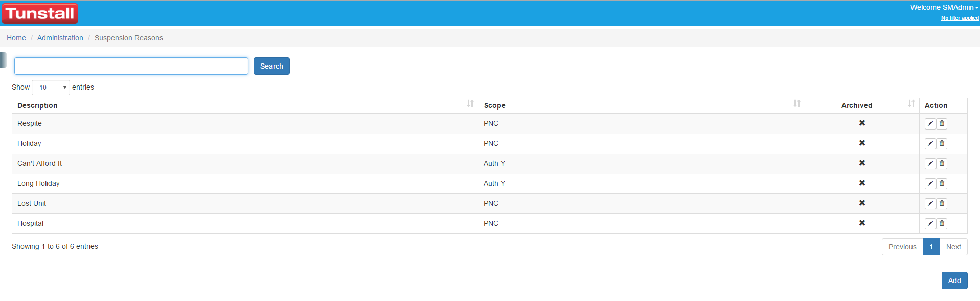
Task: Sort table by Archived column
Action: coord(862,105)
